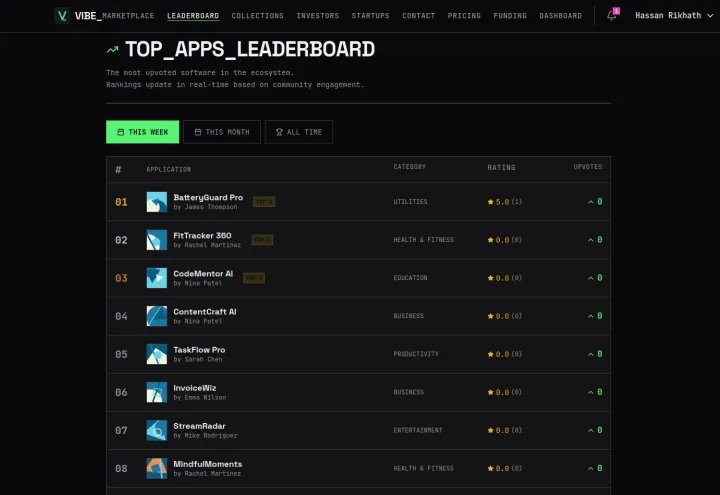Upvote arrow for MindfulMoments
The image size is (720, 495).
tap(591, 468)
